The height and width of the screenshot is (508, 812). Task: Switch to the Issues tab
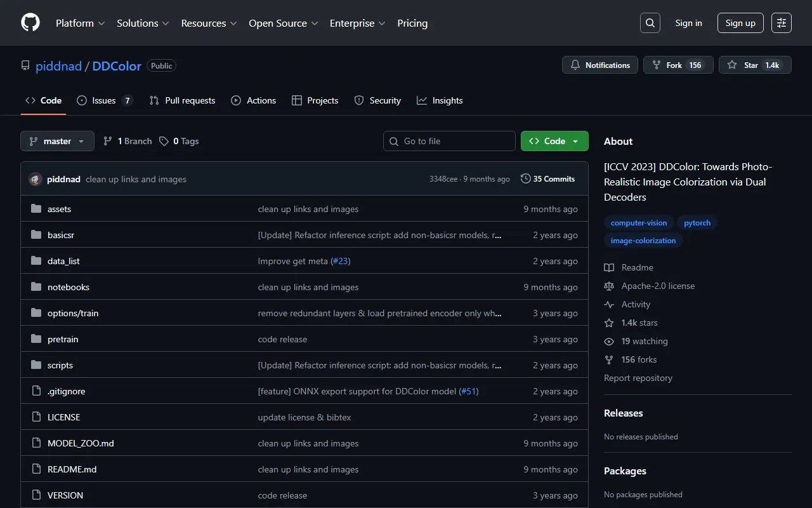point(104,100)
